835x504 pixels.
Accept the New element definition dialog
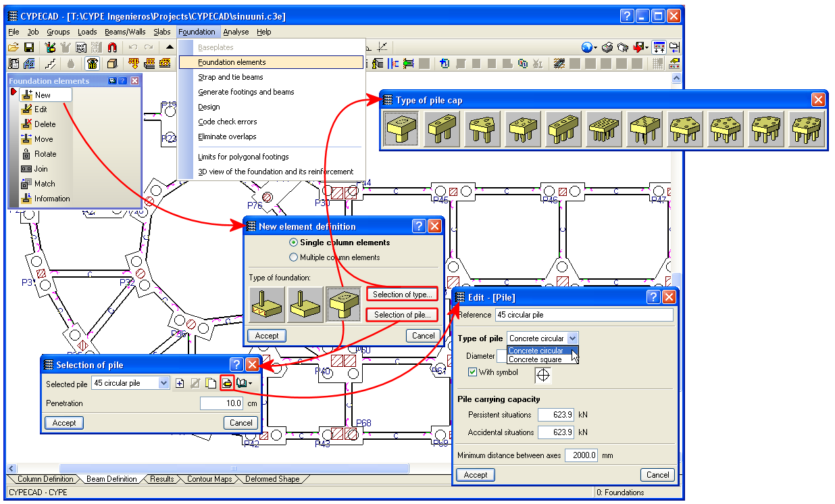click(x=267, y=336)
